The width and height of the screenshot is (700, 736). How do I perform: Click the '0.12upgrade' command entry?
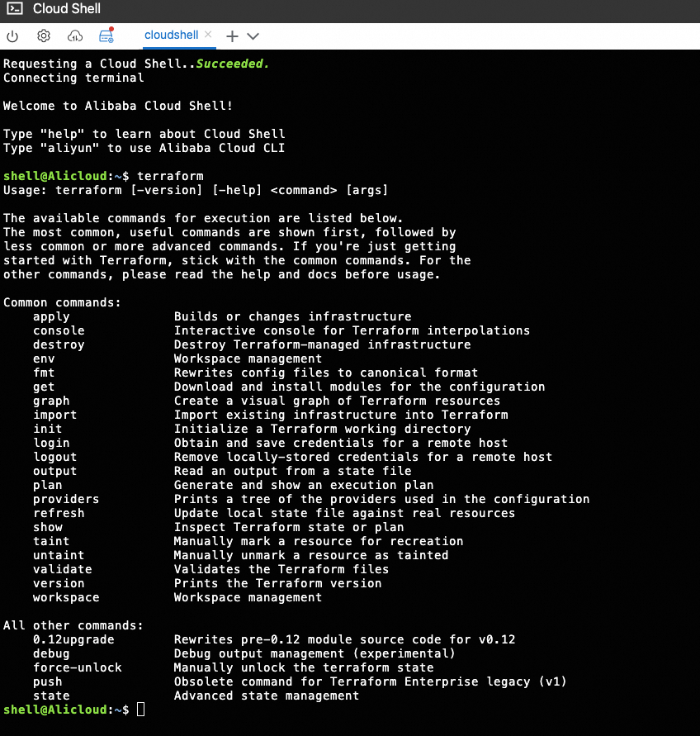[x=73, y=640]
